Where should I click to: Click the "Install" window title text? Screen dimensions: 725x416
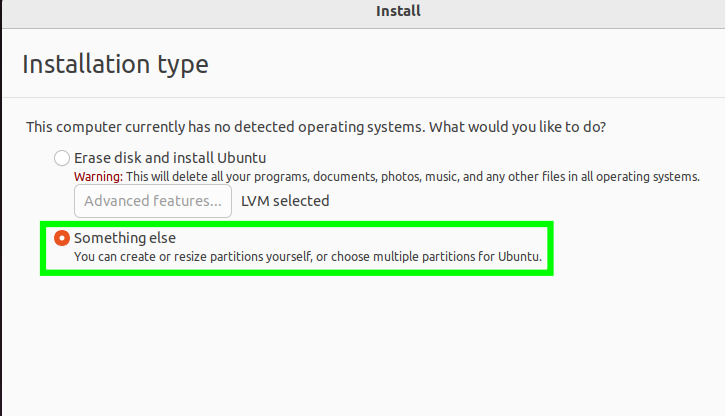click(398, 12)
